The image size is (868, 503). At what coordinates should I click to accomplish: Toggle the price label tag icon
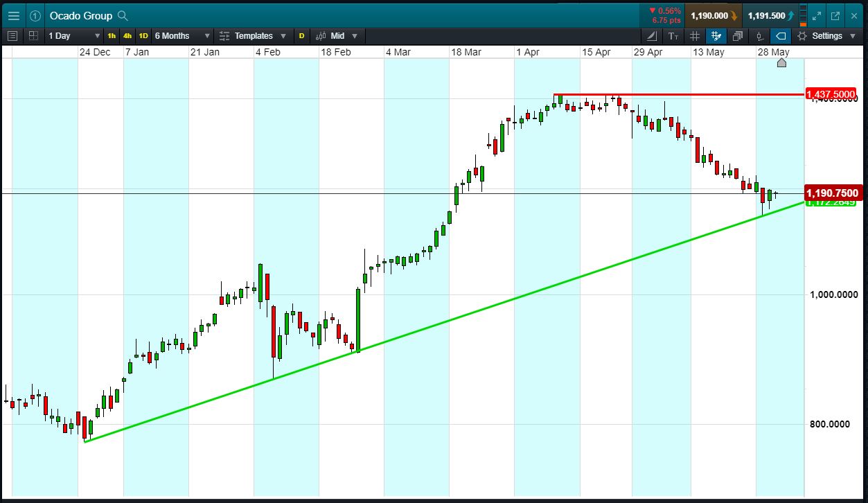781,35
